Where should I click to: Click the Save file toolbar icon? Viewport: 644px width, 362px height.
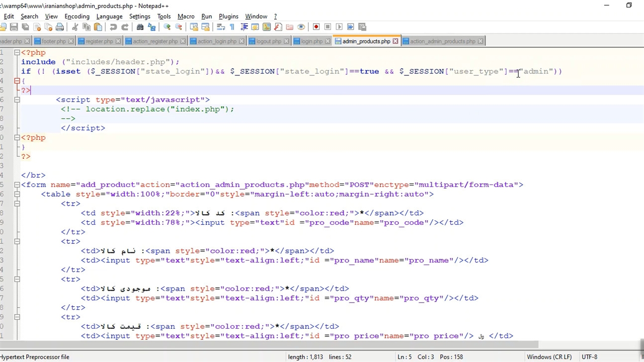click(x=14, y=27)
